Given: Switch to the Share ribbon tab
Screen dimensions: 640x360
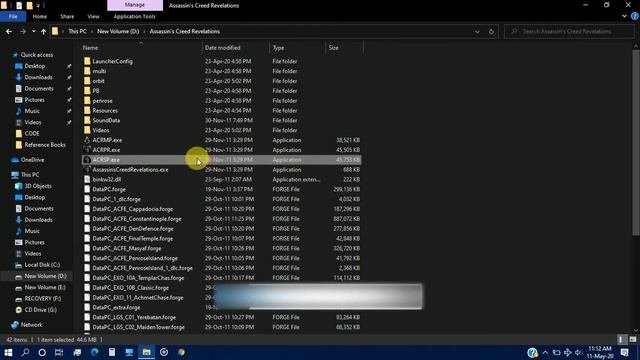Looking at the screenshot, I should coord(67,16).
